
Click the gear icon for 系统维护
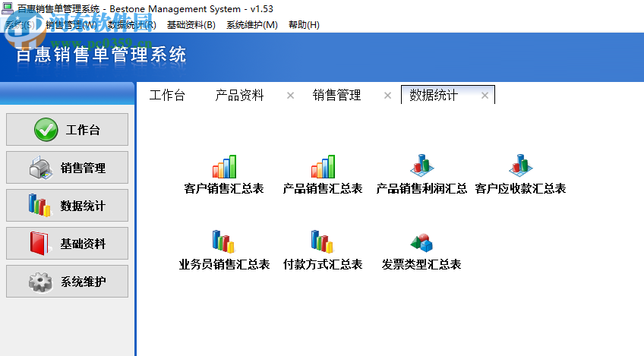tap(40, 282)
